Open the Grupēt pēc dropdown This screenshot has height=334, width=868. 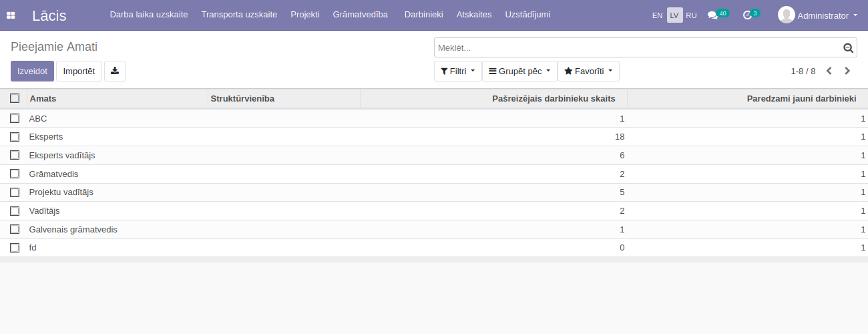[519, 71]
